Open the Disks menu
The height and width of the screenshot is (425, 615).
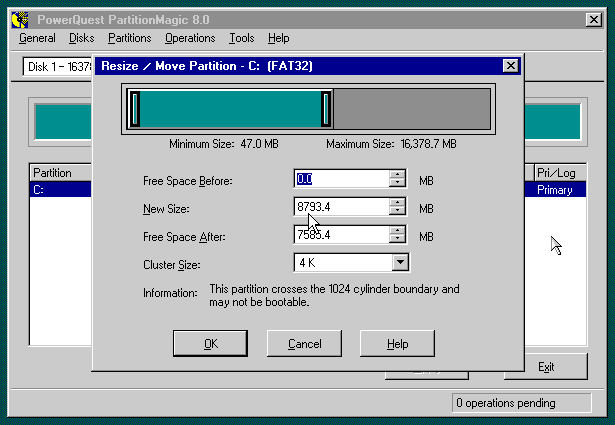pos(82,38)
